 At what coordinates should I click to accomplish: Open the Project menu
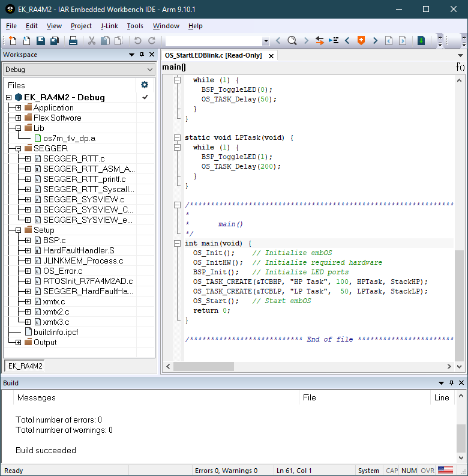click(x=81, y=26)
